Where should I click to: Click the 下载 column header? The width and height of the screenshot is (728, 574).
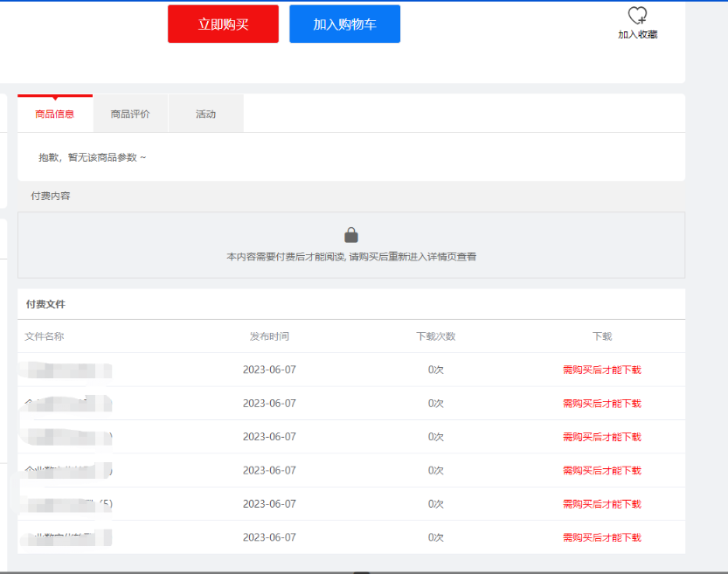(x=601, y=336)
